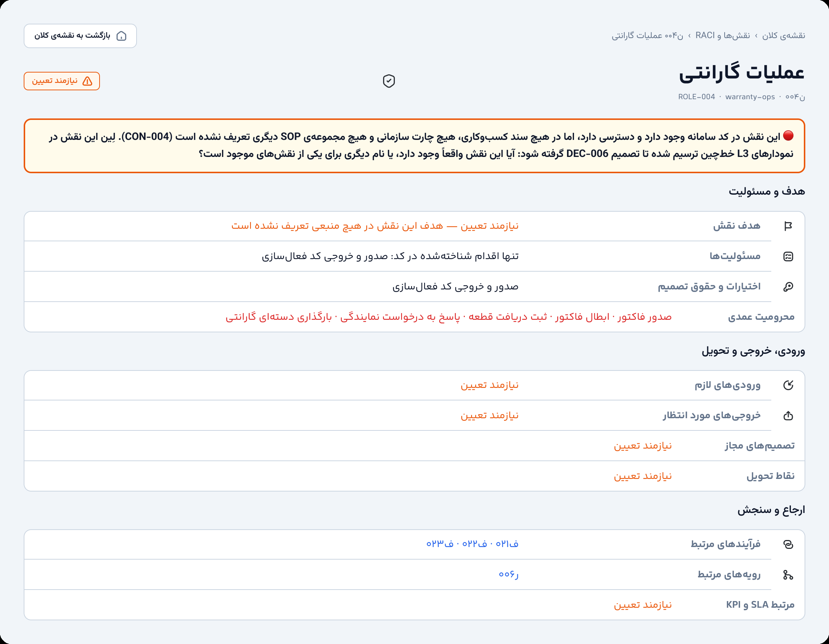Image resolution: width=829 pixels, height=644 pixels.
Task: Click the KPI و SLA مرتبط row label
Action: (760, 605)
